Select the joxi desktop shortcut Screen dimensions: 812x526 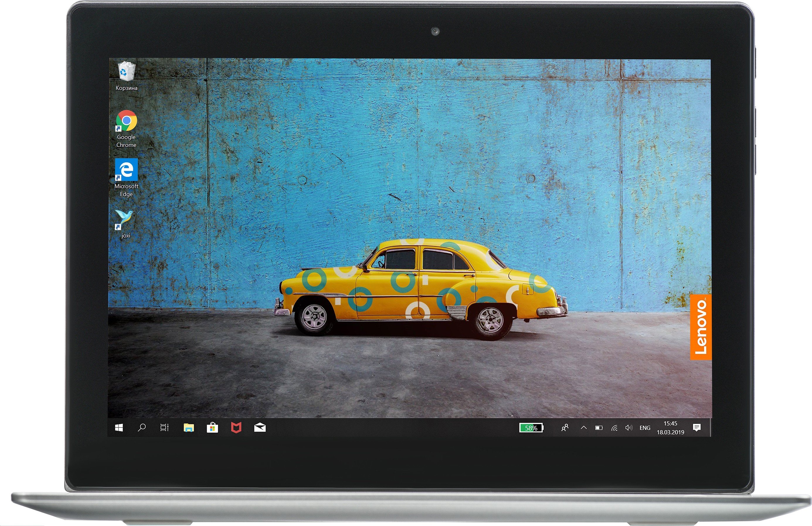tap(125, 224)
